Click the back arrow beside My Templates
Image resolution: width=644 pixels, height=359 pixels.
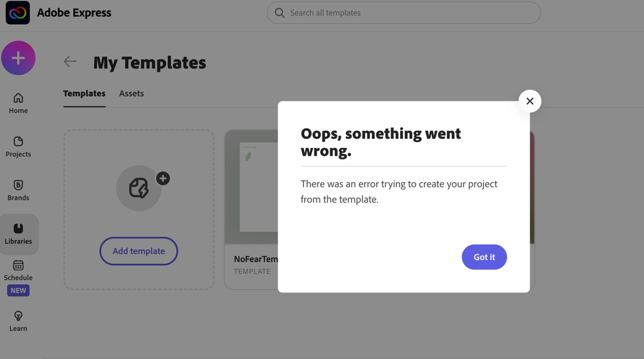point(70,62)
